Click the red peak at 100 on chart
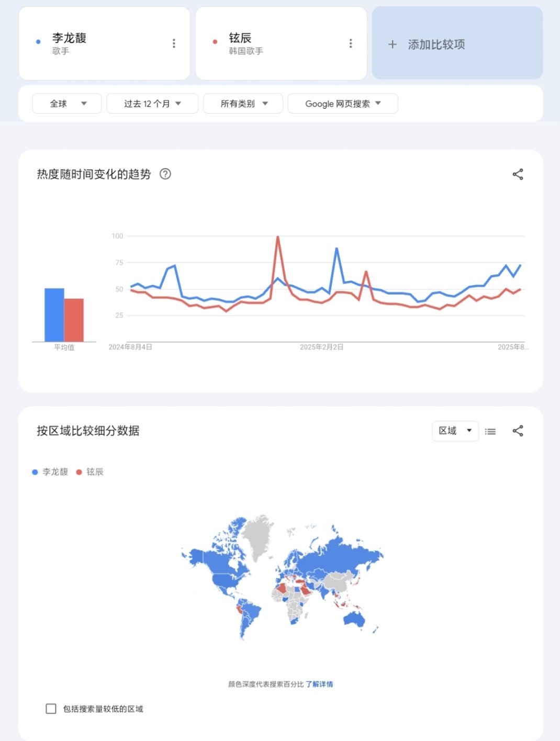Image resolution: width=560 pixels, height=741 pixels. pyautogui.click(x=277, y=237)
